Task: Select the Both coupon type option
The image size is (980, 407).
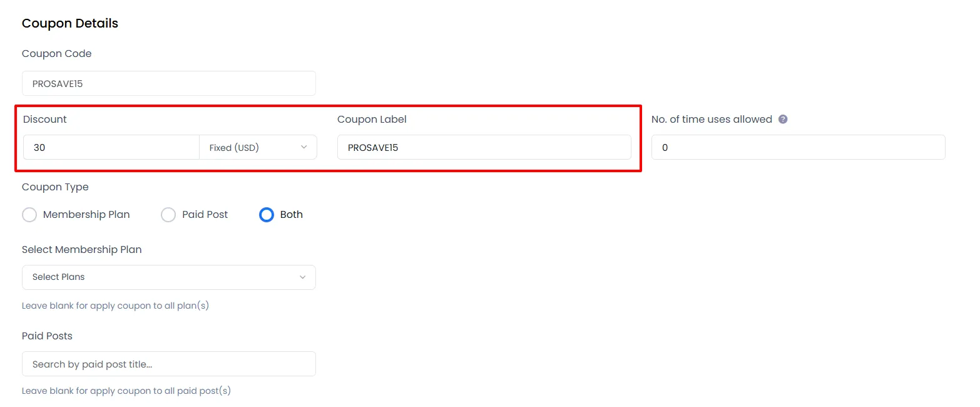Action: coord(266,214)
